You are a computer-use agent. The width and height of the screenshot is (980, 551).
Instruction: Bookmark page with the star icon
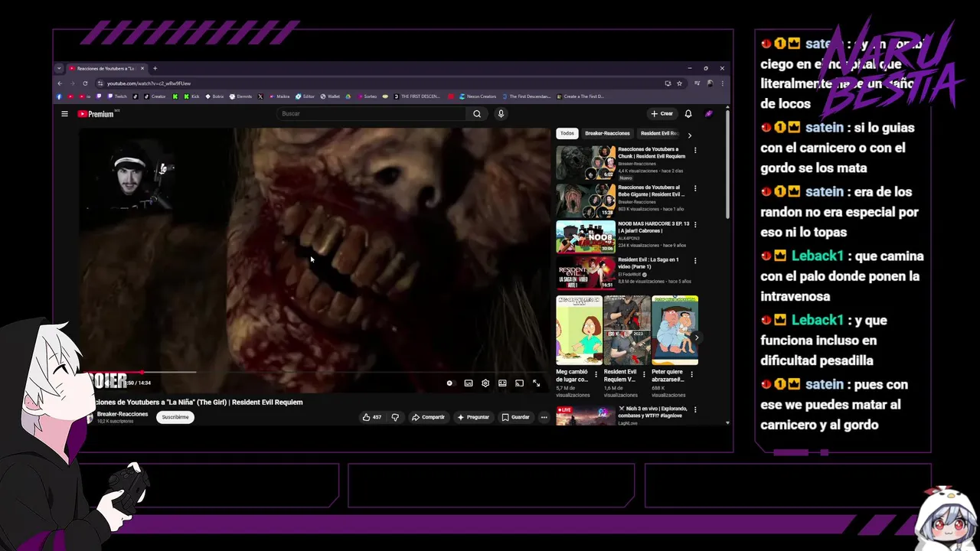(x=679, y=83)
